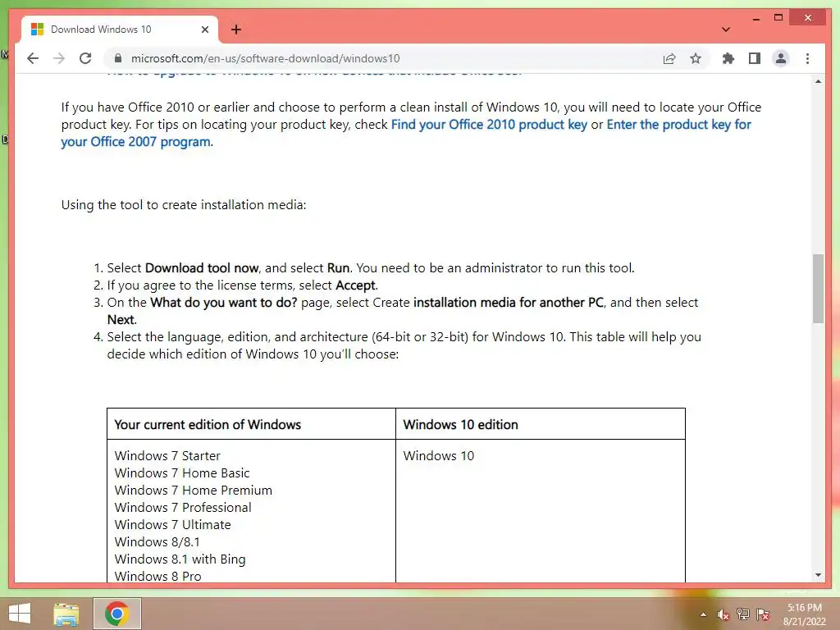Click the 'Windows 8 Pro' entry
840x630 pixels.
tap(158, 576)
